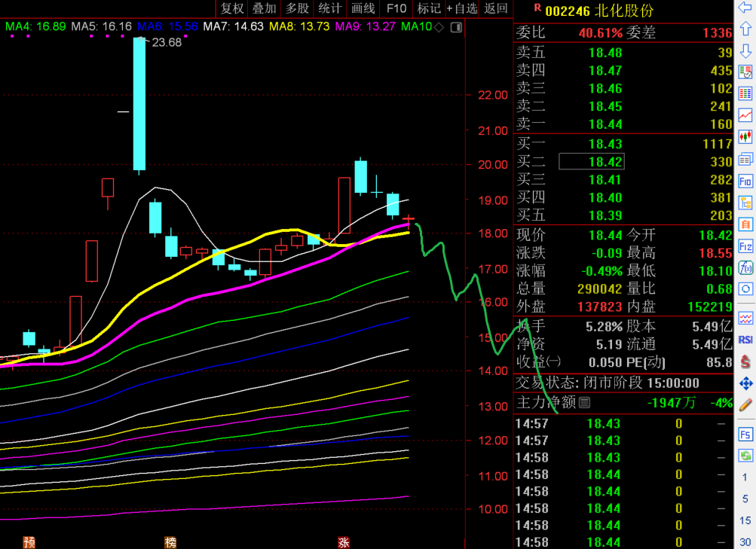This screenshot has height=549, width=756.
Task: Click the 委比 value 40.61%
Action: [x=601, y=32]
